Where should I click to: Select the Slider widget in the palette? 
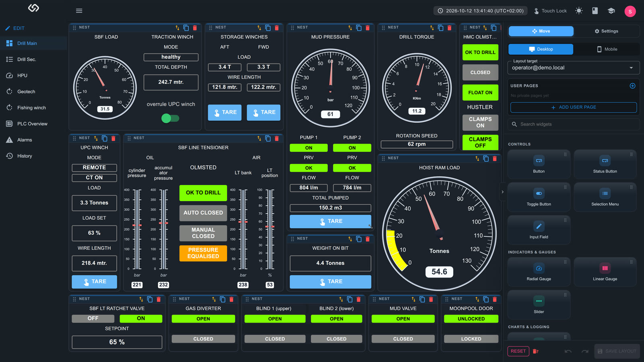point(539,304)
